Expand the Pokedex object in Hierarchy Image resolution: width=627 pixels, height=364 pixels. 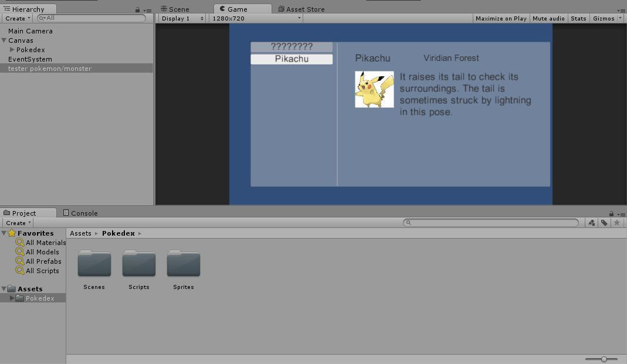[x=12, y=50]
